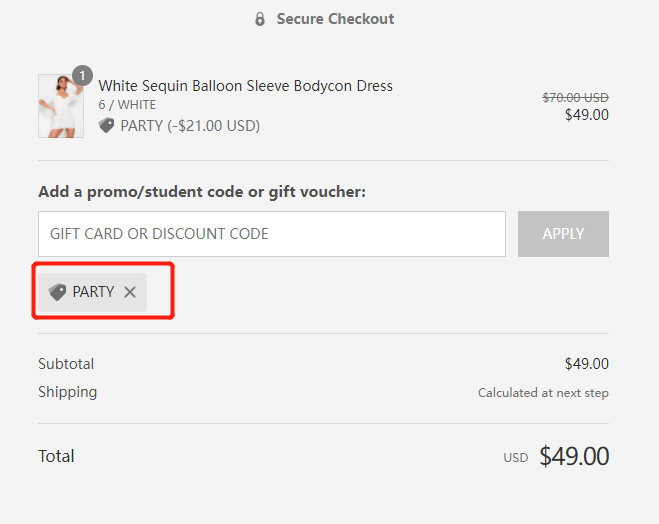
Task: Click the Secure Checkout heading text
Action: [x=335, y=19]
